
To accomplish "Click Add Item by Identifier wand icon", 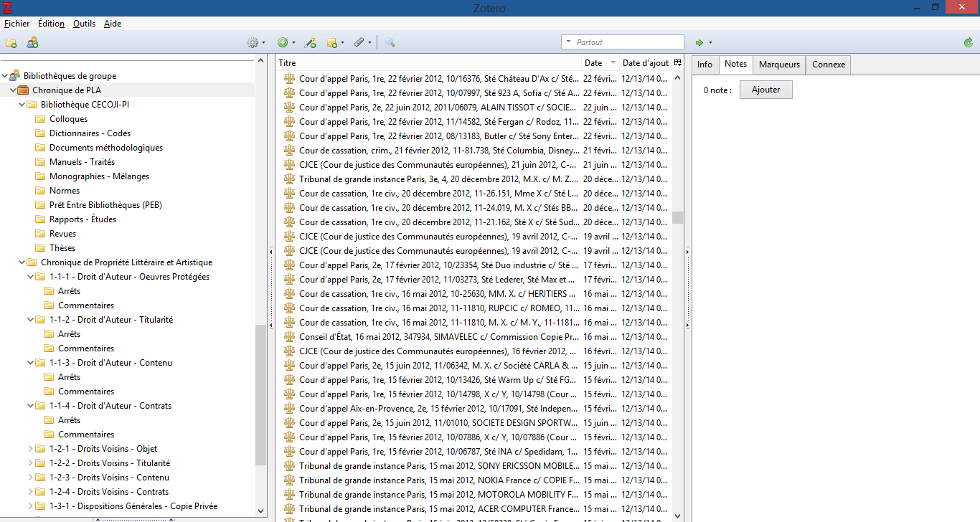I will pyautogui.click(x=310, y=43).
